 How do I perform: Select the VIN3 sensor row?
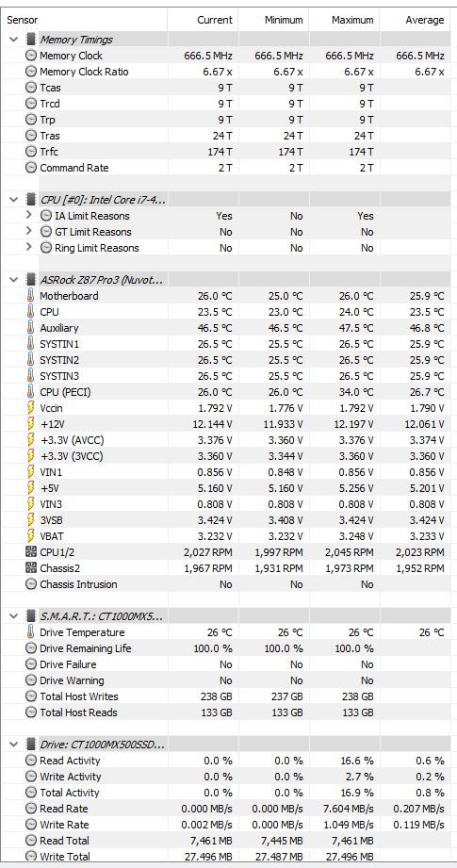[x=228, y=504]
